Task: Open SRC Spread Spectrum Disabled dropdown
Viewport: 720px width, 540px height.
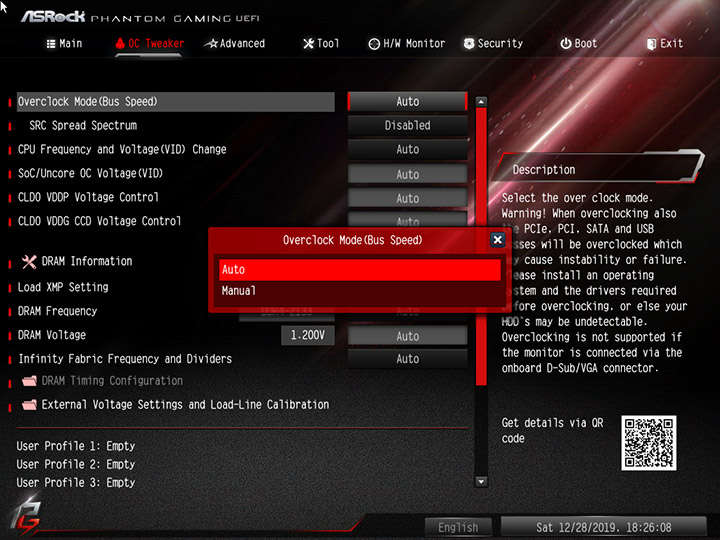Action: point(407,125)
